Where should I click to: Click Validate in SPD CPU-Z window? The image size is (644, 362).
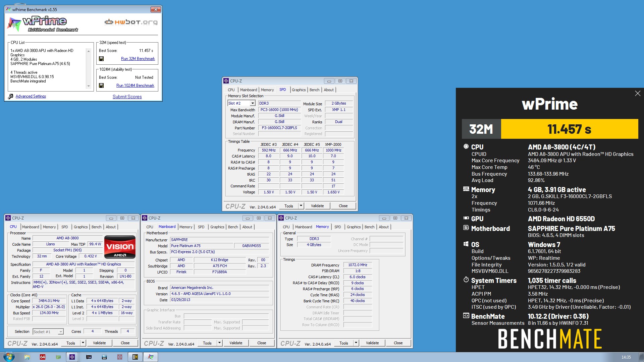click(x=317, y=206)
